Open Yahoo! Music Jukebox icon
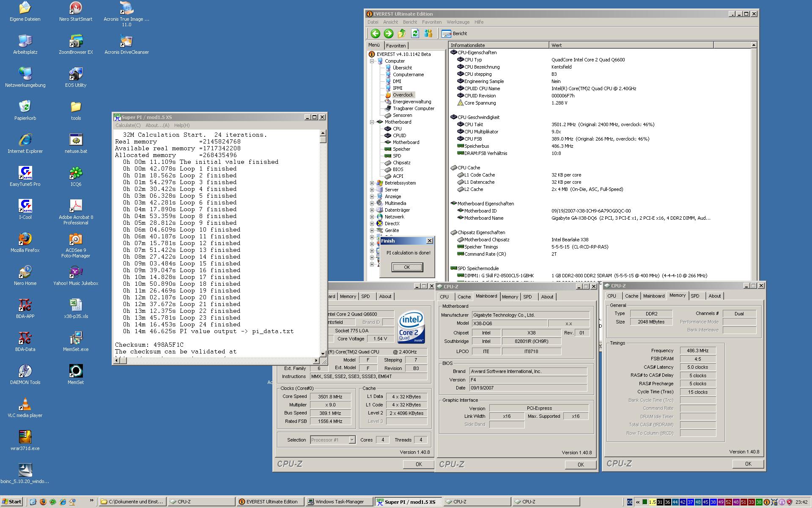This screenshot has width=812, height=508. (76, 276)
